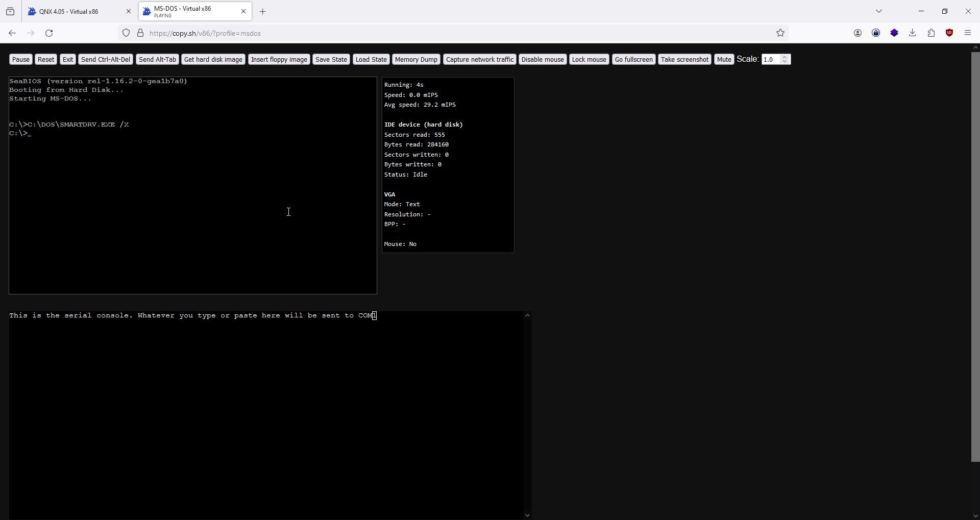This screenshot has width=980, height=520.
Task: Send Ctrl-Alt-Del to the guest
Action: [x=106, y=60]
